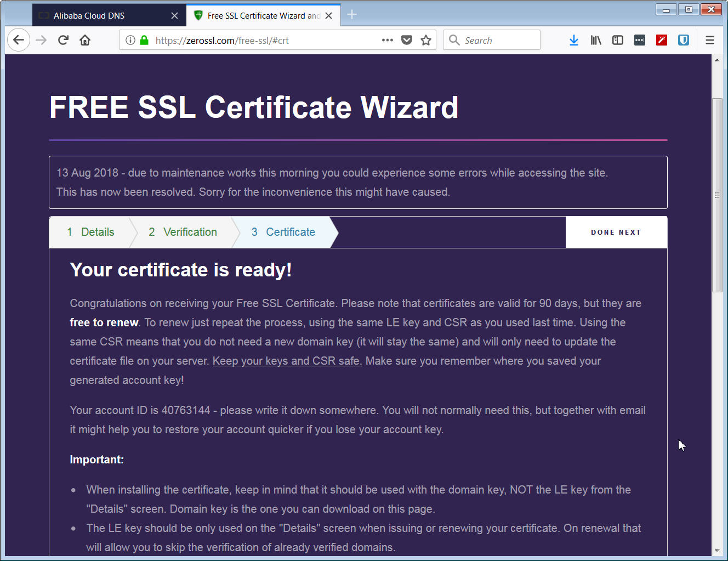Click the scroll down arrow of the scrollbar
728x561 pixels.
717,551
